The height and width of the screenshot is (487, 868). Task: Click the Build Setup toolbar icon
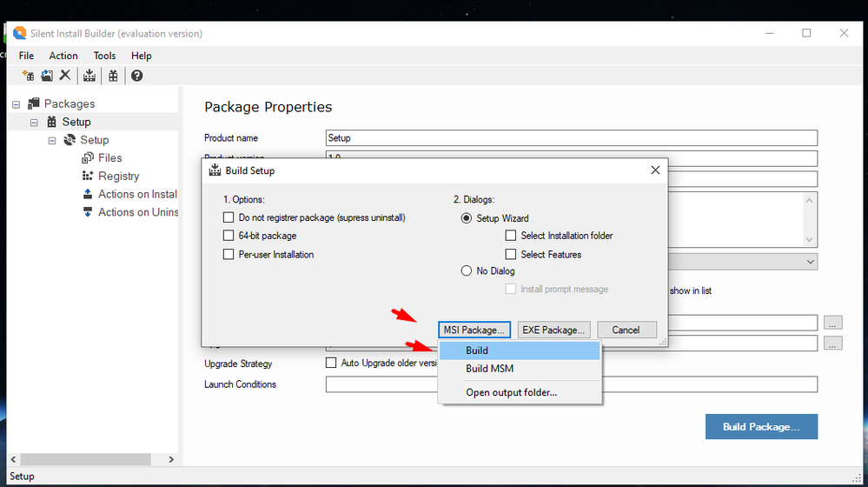[x=89, y=76]
